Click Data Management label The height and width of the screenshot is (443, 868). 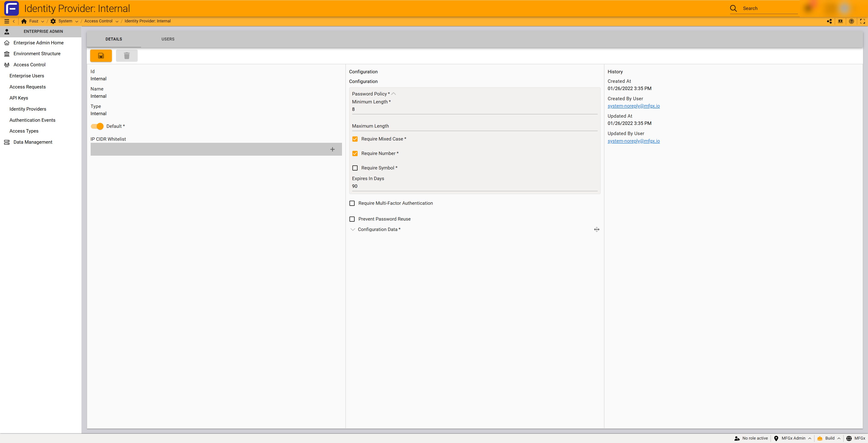pyautogui.click(x=33, y=142)
